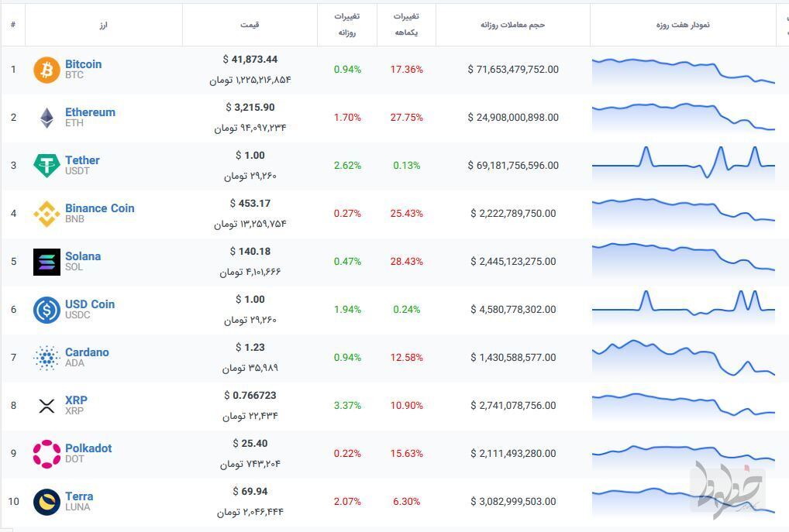Click the Tether logo icon
789x532 pixels.
[47, 166]
